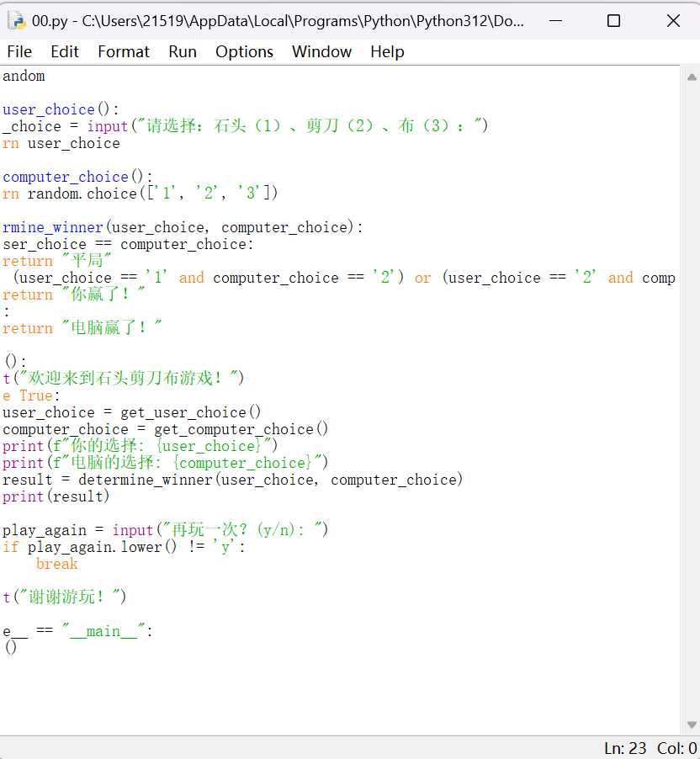Image resolution: width=700 pixels, height=759 pixels.
Task: Place cursor on the print(result) line
Action: pos(56,496)
